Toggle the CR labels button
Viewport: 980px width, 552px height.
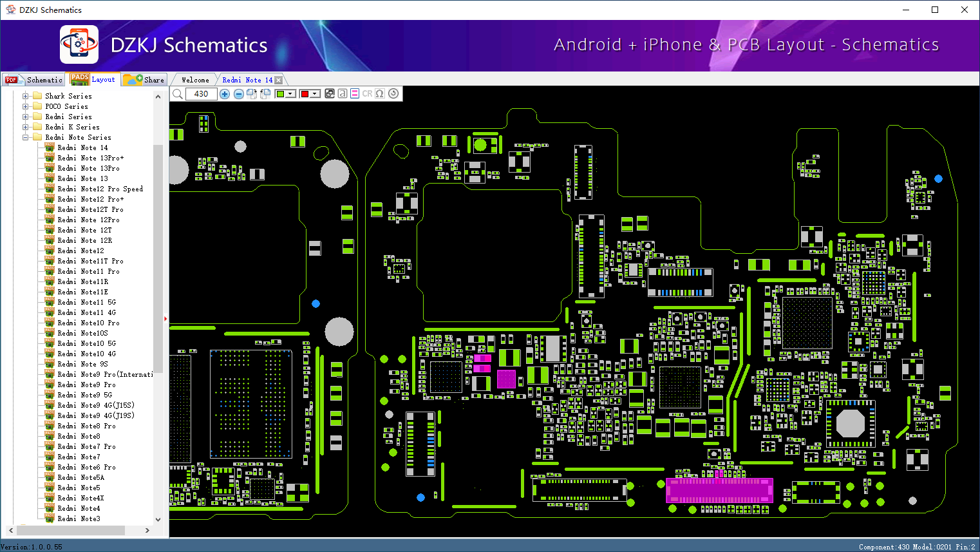pos(367,94)
